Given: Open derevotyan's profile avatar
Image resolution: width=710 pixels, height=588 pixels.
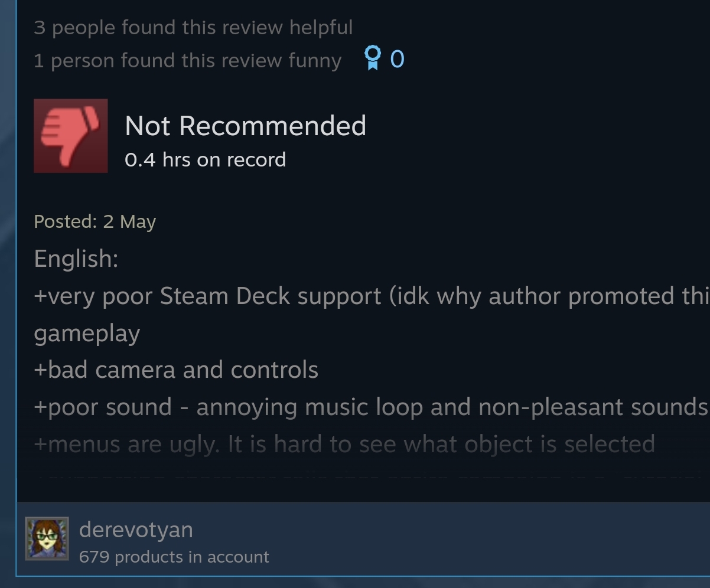Looking at the screenshot, I should point(47,538).
